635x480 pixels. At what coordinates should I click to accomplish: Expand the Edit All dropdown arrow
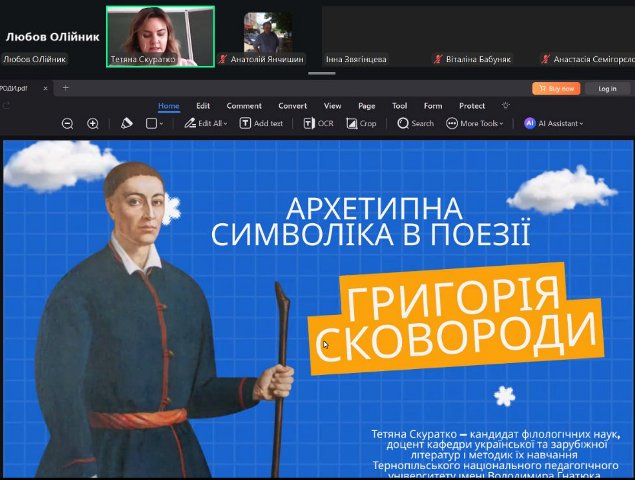point(226,124)
